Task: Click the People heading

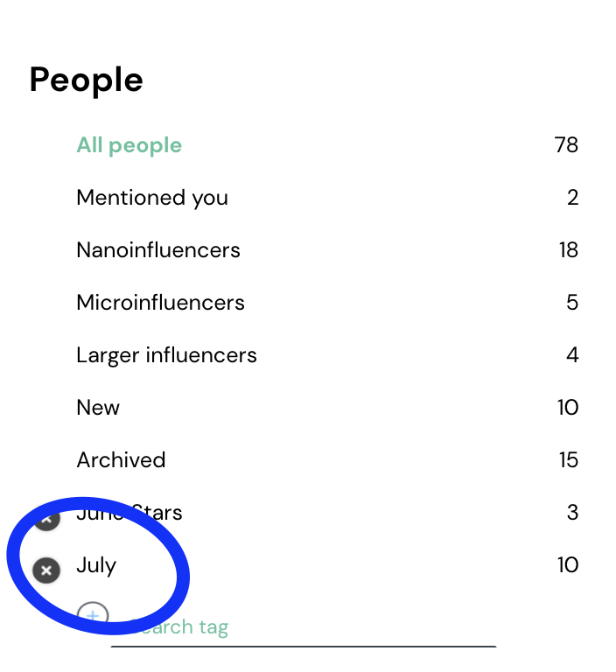Action: [86, 80]
